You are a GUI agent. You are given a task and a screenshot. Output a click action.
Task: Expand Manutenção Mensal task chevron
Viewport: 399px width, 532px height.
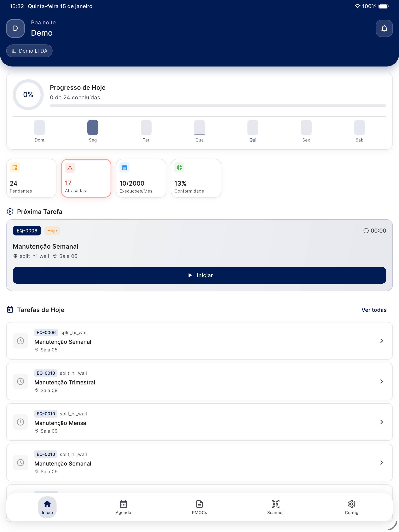point(381,422)
